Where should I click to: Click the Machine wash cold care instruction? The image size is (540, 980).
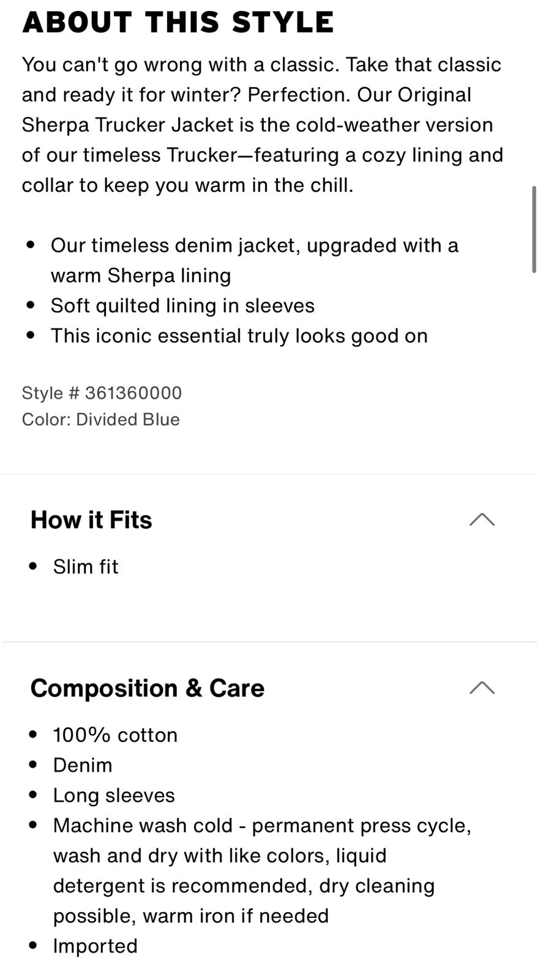pos(262,870)
